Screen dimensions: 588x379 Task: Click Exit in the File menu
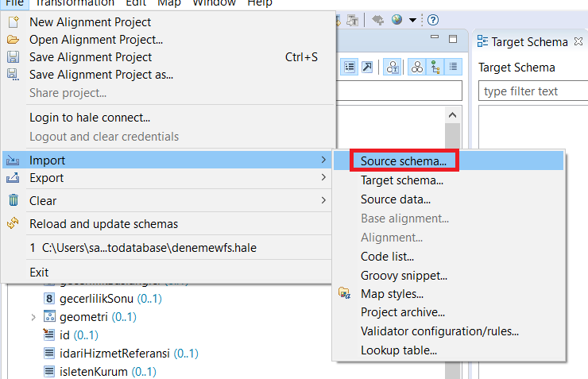click(168, 273)
